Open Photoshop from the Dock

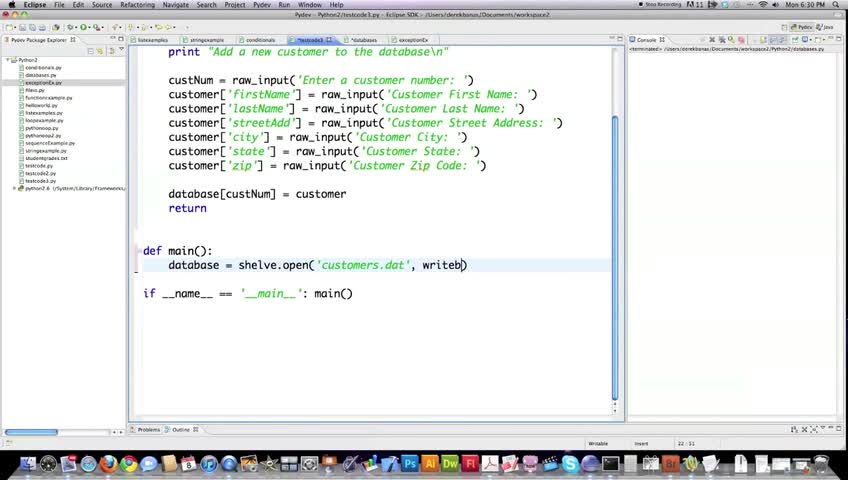(410, 464)
